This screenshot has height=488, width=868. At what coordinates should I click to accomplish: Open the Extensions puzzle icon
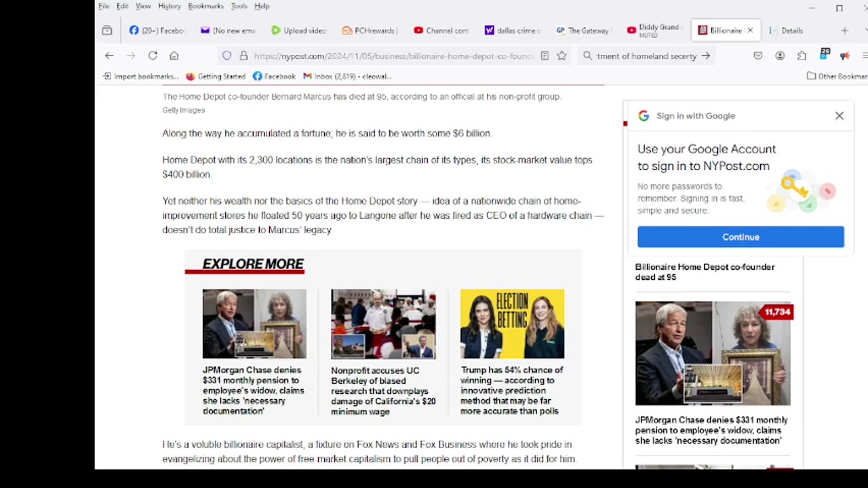[802, 56]
